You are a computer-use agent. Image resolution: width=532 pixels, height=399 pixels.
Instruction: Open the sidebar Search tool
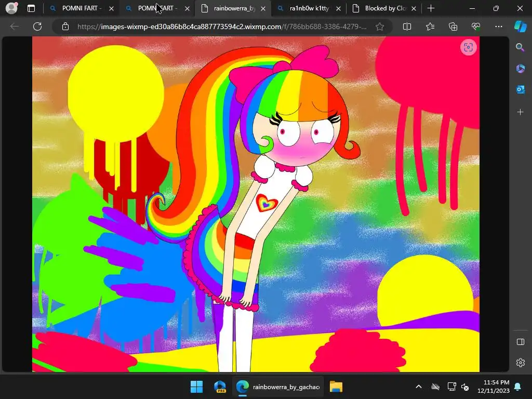pyautogui.click(x=520, y=47)
